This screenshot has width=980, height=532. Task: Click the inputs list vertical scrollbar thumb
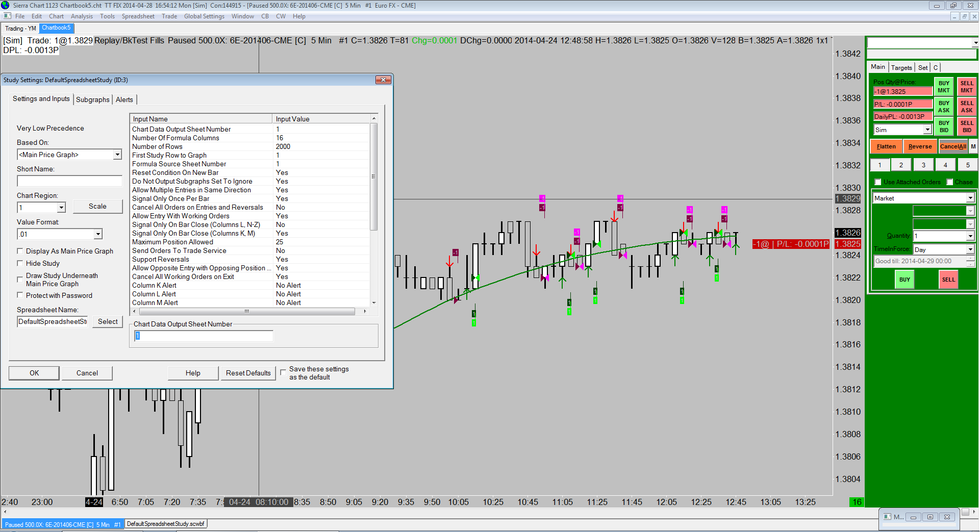click(374, 176)
